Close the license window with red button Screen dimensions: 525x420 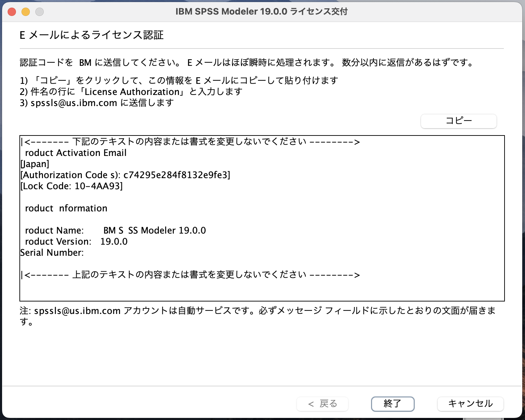[12, 12]
